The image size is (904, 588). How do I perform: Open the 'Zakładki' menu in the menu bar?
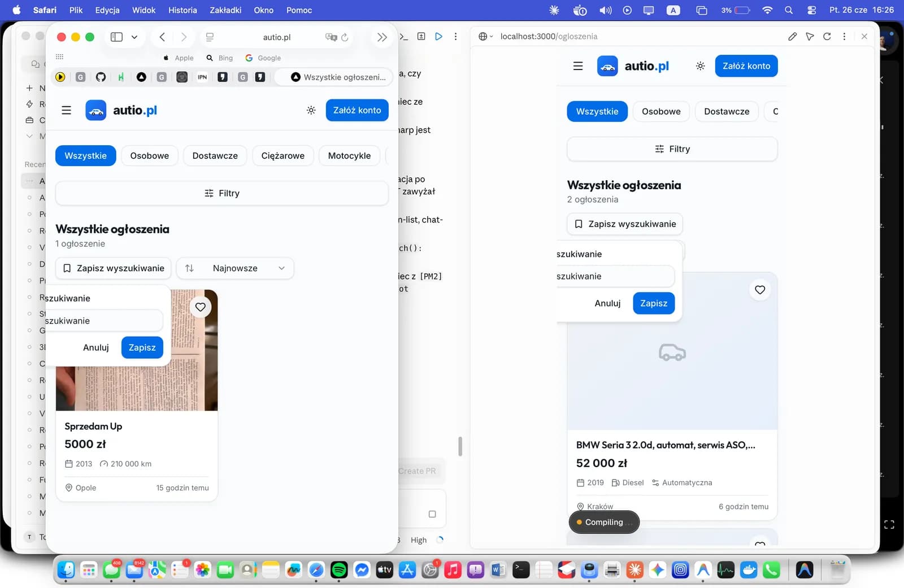pyautogui.click(x=225, y=10)
